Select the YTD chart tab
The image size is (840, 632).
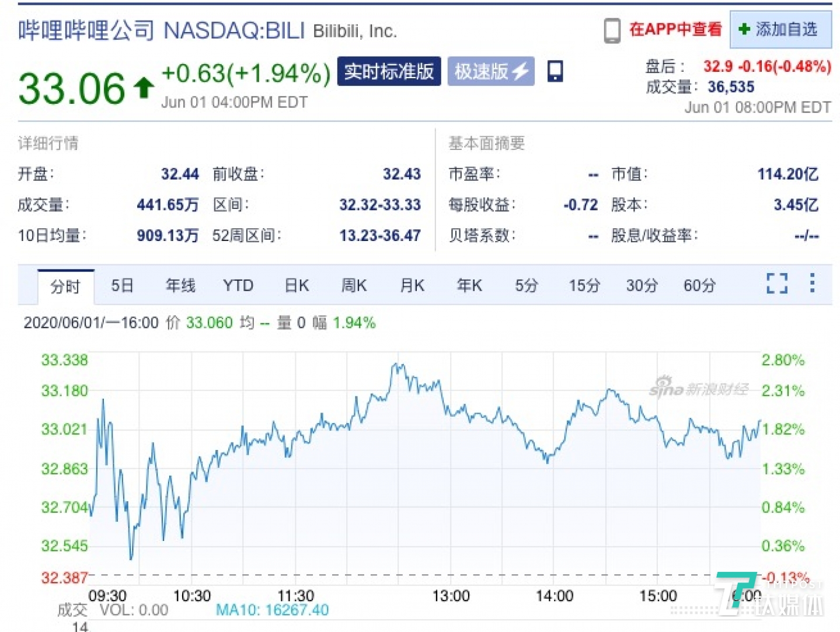(238, 286)
